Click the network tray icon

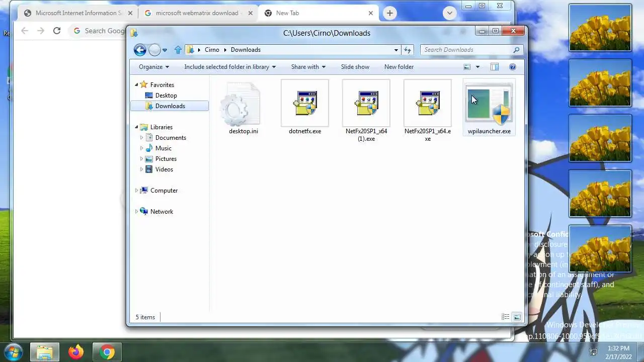click(593, 352)
